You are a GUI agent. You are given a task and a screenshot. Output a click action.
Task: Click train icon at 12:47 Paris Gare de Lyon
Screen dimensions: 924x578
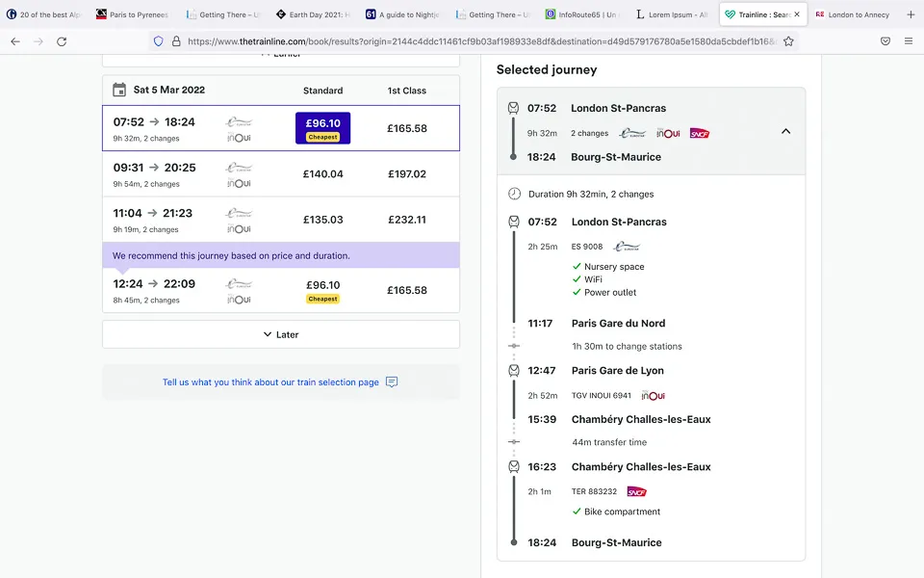pyautogui.click(x=514, y=370)
